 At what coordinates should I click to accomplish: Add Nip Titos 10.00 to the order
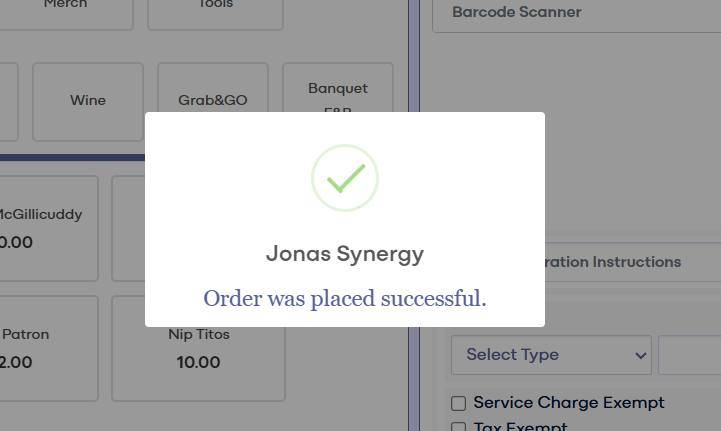(198, 347)
